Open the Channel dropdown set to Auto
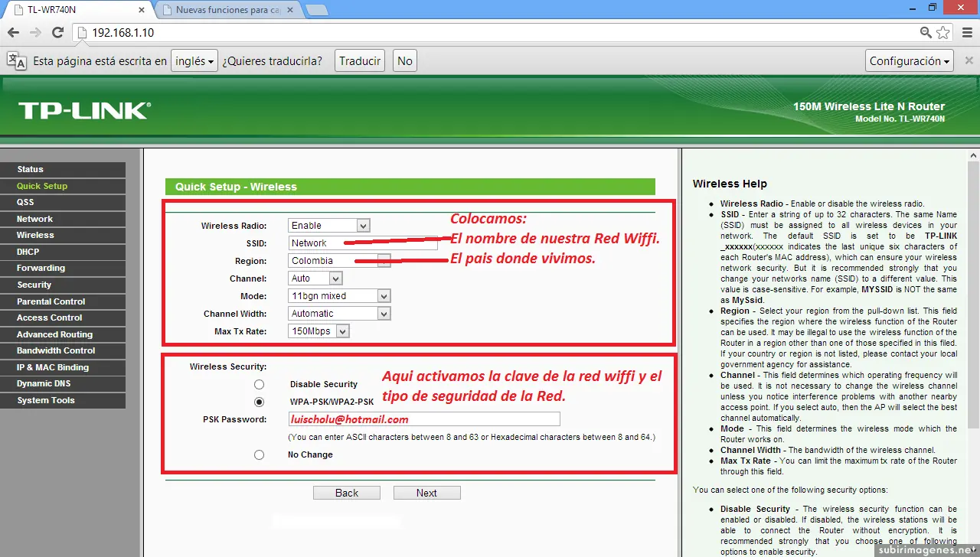Screen dimensions: 980x557 tap(315, 278)
